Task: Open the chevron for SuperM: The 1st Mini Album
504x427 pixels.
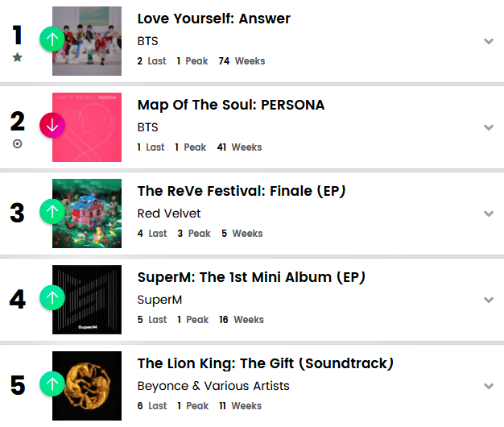Action: pos(488,300)
